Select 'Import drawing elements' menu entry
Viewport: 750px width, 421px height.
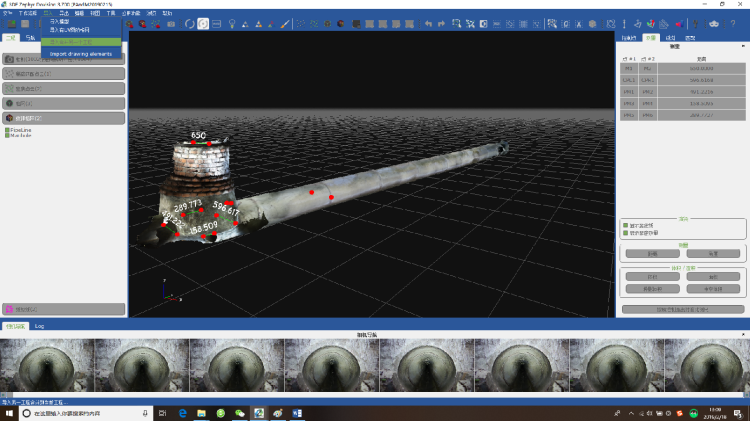click(x=81, y=54)
